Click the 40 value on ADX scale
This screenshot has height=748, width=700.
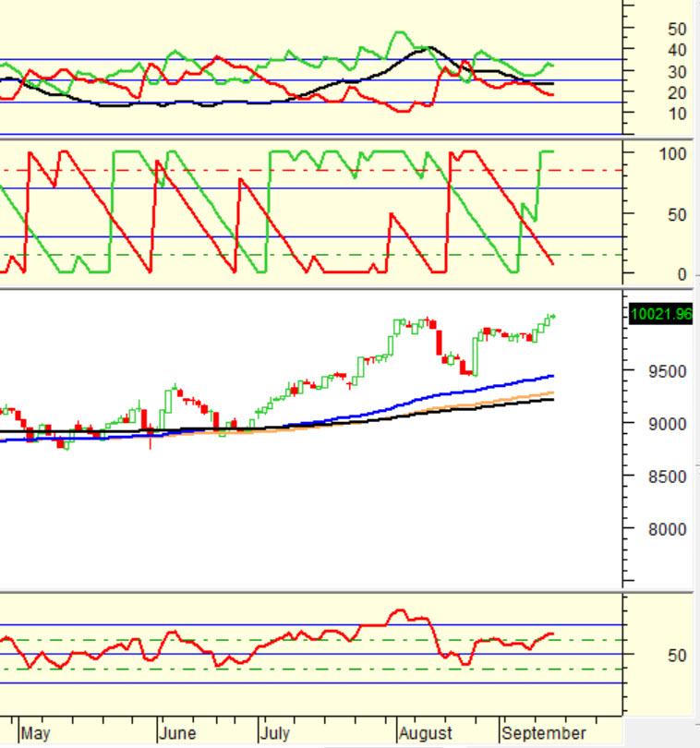(677, 50)
